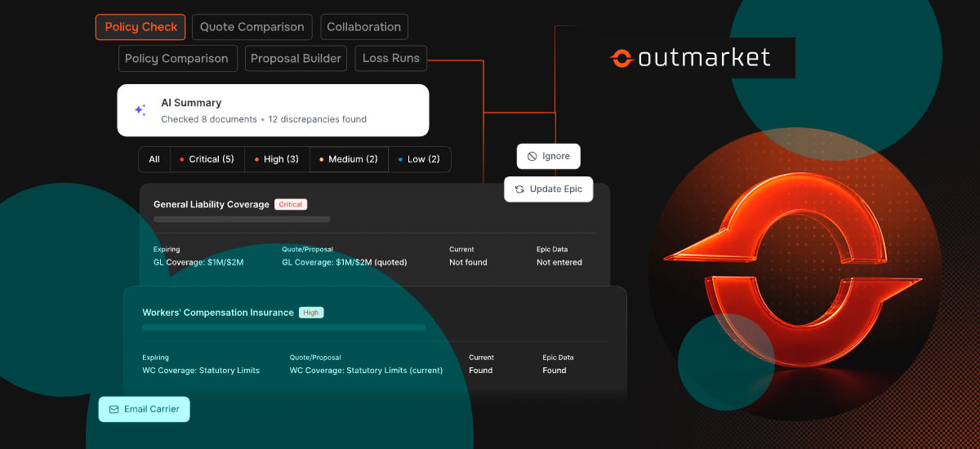
Task: Click the Email Carrier button
Action: [x=144, y=409]
